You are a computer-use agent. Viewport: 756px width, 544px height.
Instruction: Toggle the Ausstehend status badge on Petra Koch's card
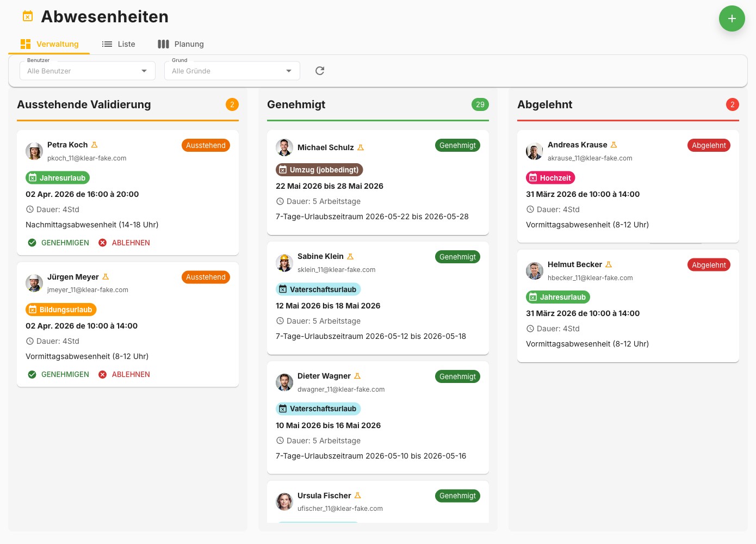[x=206, y=145]
